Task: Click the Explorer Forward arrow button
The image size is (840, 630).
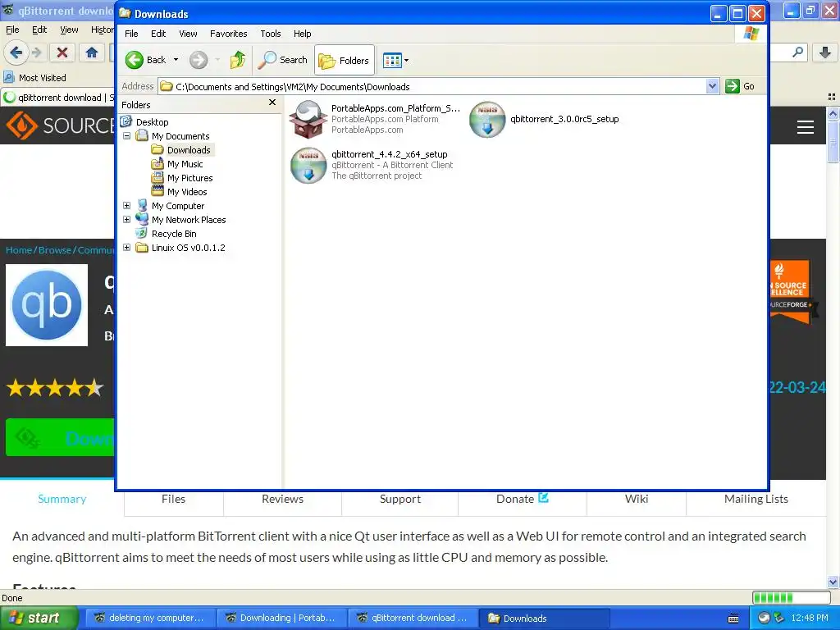Action: click(x=199, y=60)
